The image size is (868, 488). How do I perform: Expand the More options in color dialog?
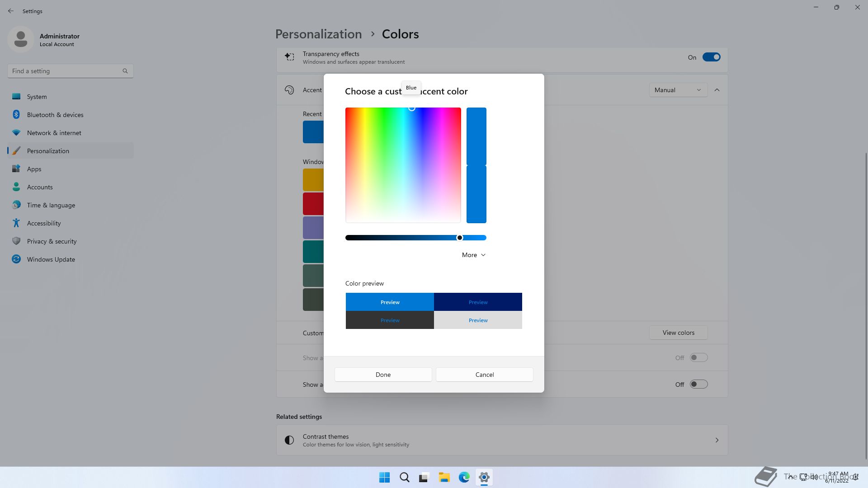click(473, 255)
